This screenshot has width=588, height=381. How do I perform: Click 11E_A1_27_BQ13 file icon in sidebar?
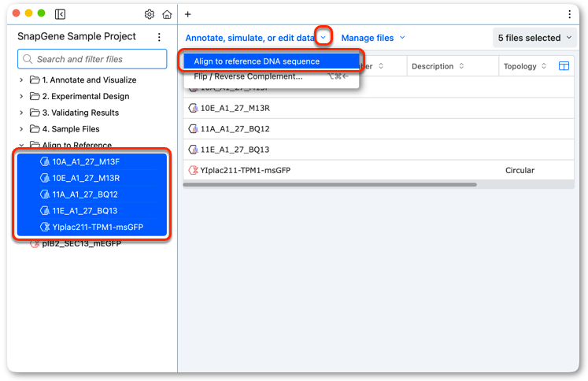(45, 211)
